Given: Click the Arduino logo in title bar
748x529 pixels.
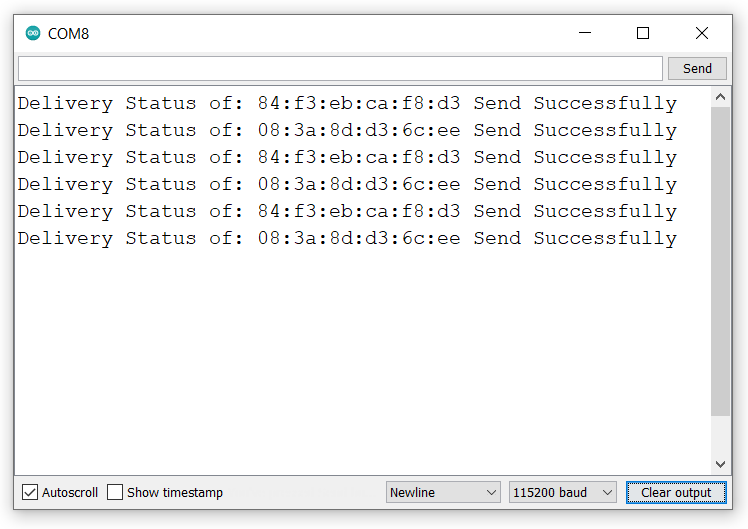Looking at the screenshot, I should (33, 33).
